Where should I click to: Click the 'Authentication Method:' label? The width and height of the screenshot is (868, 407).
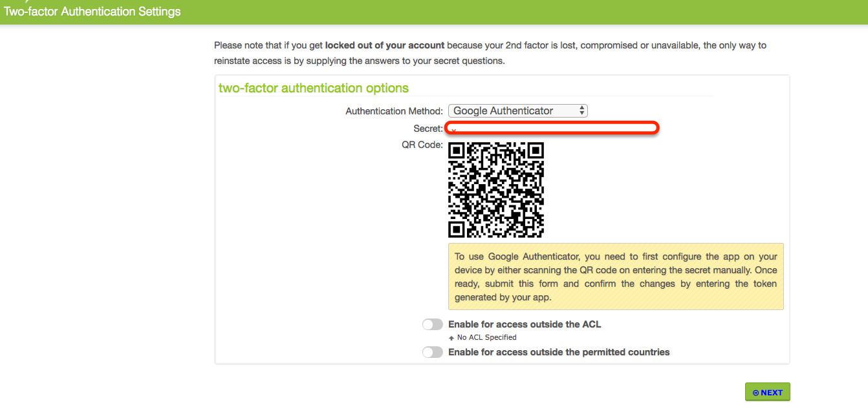[395, 111]
